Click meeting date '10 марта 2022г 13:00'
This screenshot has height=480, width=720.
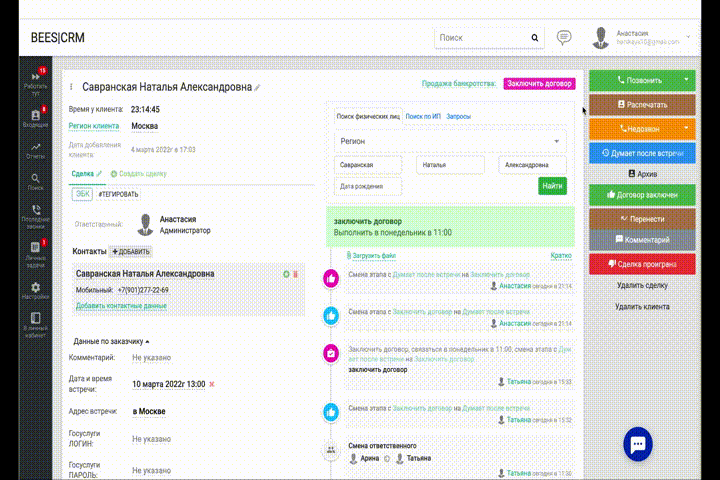coord(169,384)
